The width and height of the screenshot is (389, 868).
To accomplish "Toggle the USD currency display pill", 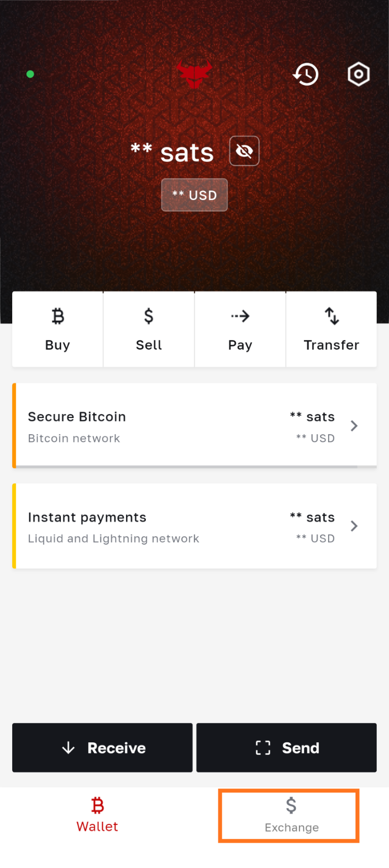I will tap(194, 195).
